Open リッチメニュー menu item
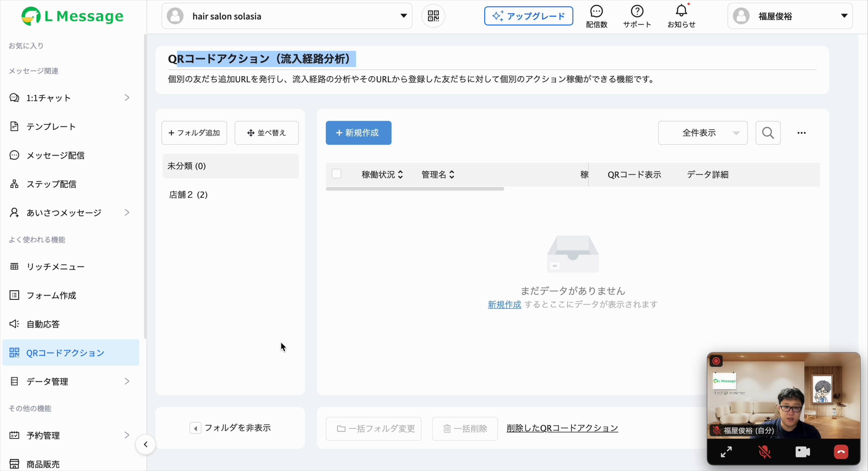The image size is (868, 471). 71,266
